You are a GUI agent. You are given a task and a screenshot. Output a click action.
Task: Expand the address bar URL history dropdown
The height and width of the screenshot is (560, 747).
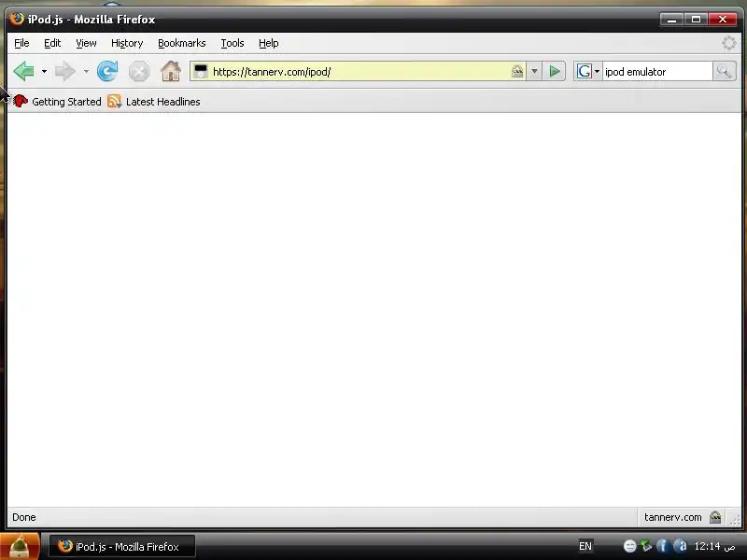534,72
